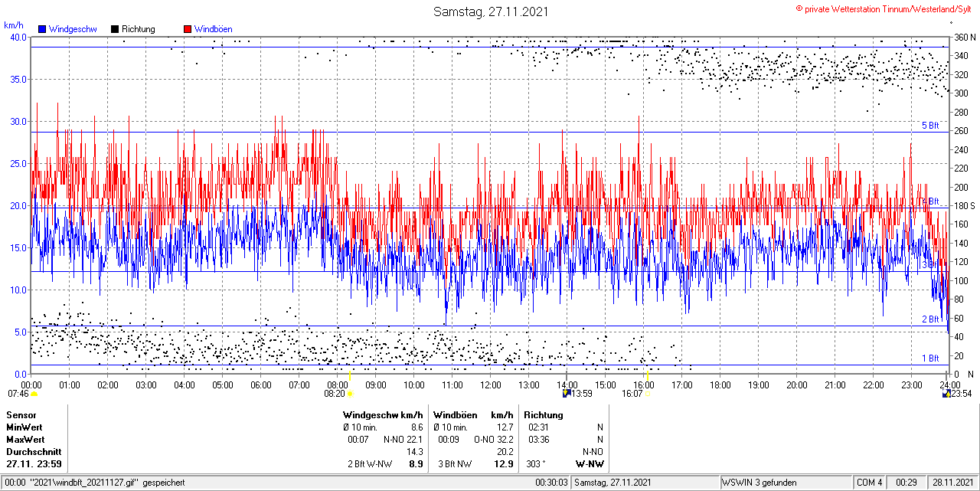980x491 pixels.
Task: Click the 23:54 time label
Action: coord(962,394)
